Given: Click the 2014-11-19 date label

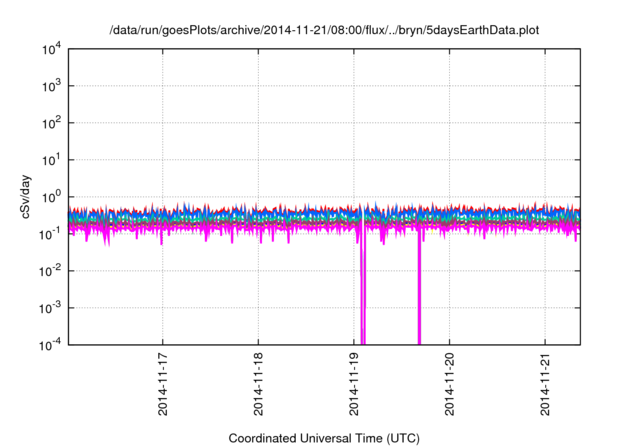Looking at the screenshot, I should click(353, 384).
